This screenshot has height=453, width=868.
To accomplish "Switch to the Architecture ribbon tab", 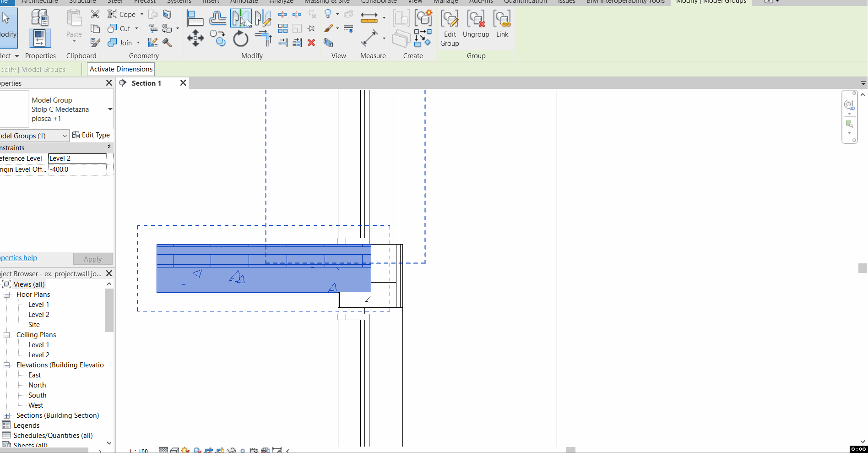I will (40, 2).
